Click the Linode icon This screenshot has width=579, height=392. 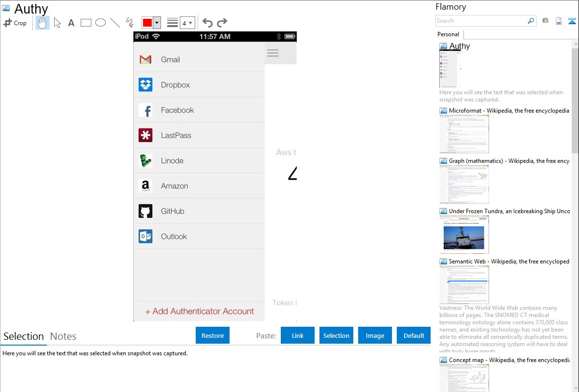[145, 161]
